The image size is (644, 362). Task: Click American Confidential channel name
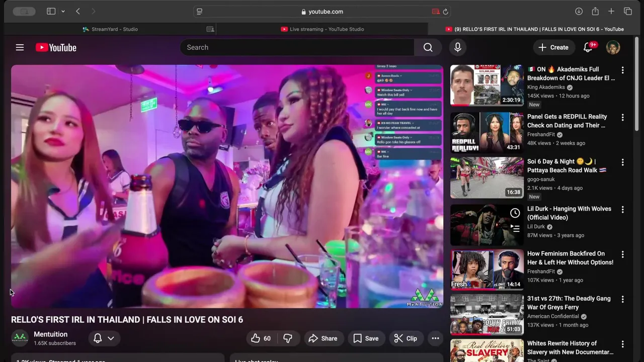tap(553, 316)
